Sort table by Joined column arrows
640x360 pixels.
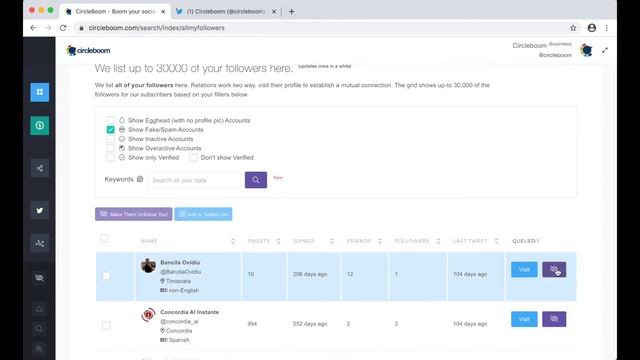[x=332, y=241]
